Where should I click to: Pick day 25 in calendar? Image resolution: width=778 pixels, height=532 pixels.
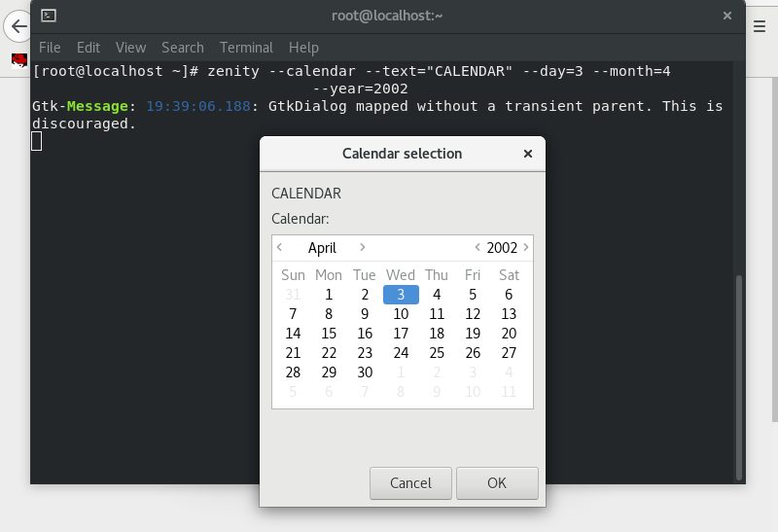437,352
